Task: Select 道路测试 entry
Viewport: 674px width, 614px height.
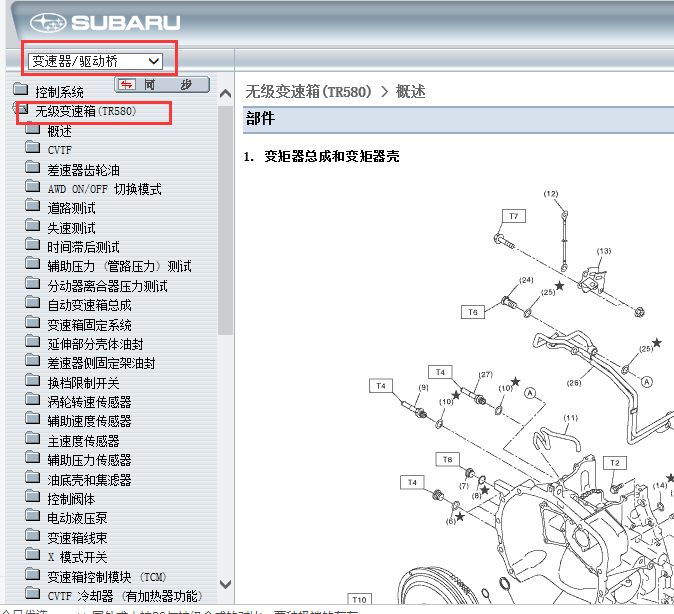Action: [x=71, y=209]
